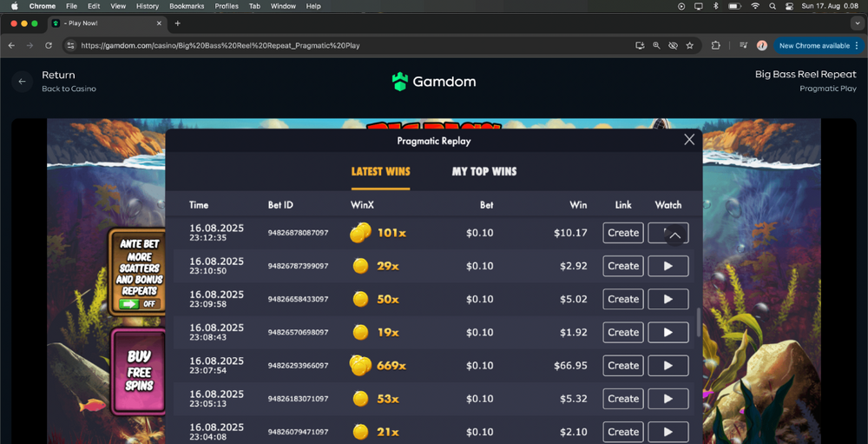Open the tab search dropdown arrow
The image size is (868, 444).
(x=856, y=23)
